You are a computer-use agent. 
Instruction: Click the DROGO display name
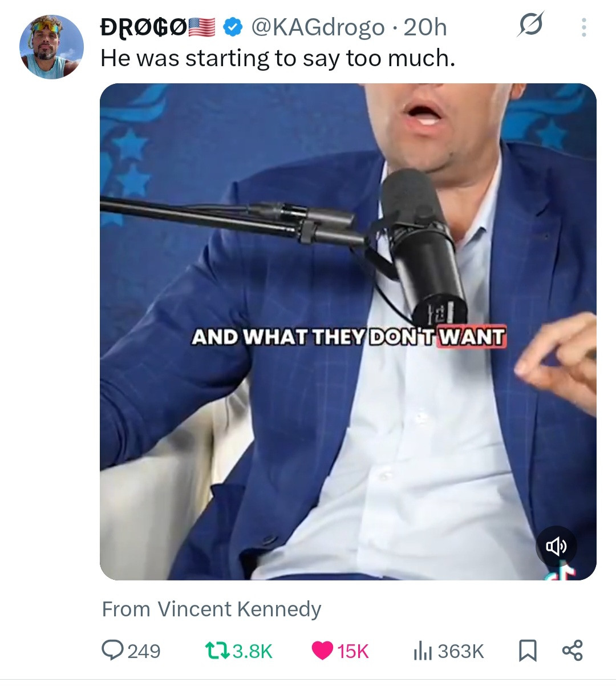(x=143, y=27)
